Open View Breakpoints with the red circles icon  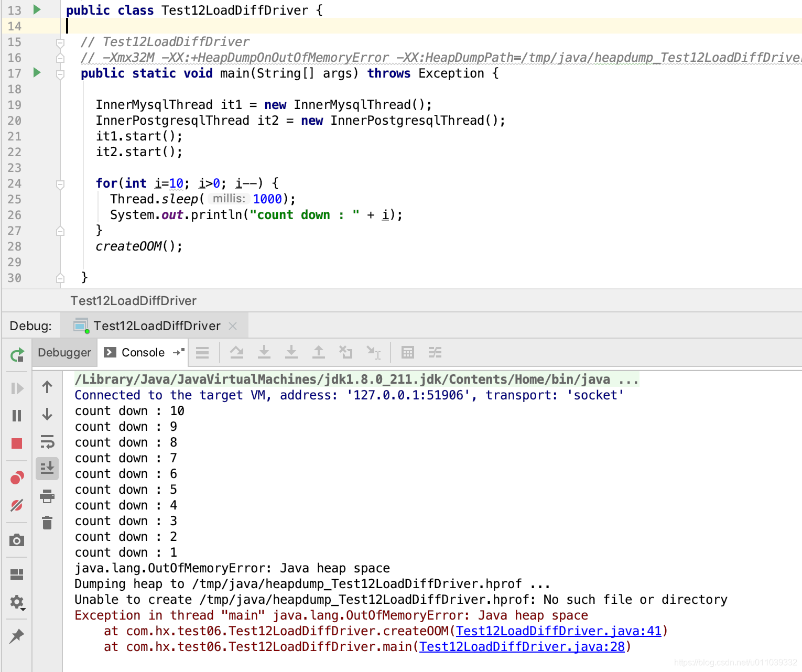coord(17,478)
